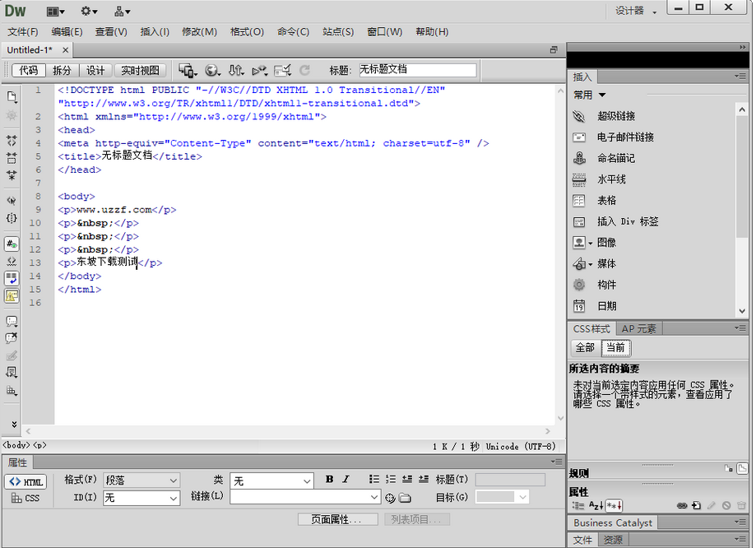
Task: Select the Untitled-1 document tab
Action: coord(30,50)
